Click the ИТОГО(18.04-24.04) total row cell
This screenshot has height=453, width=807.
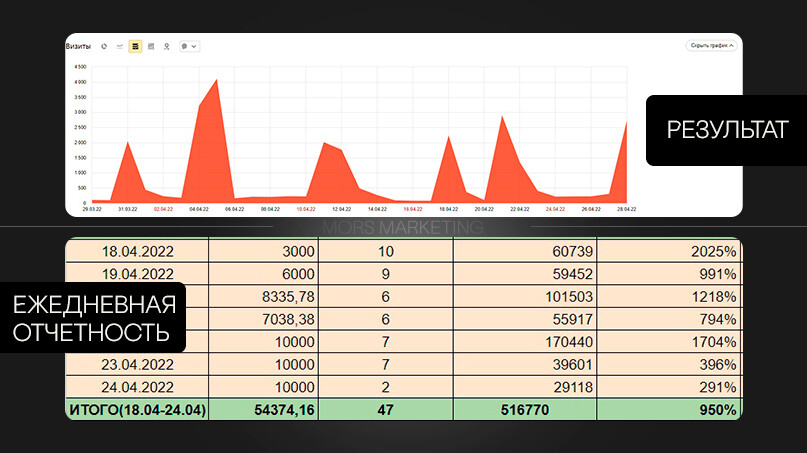click(137, 410)
